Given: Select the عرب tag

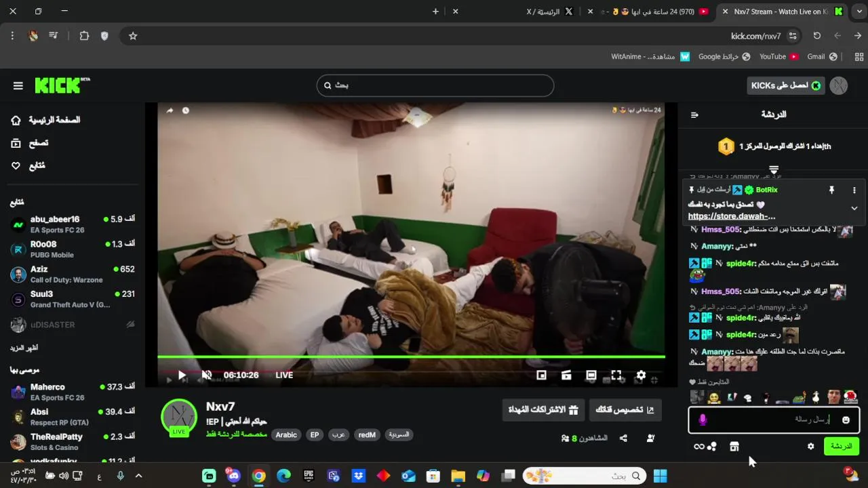Looking at the screenshot, I should point(338,434).
